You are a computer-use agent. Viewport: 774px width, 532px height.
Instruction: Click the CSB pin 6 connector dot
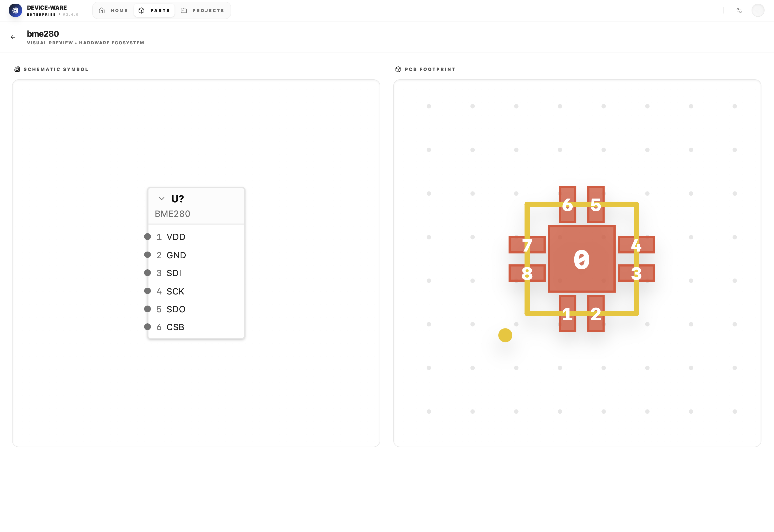click(148, 327)
